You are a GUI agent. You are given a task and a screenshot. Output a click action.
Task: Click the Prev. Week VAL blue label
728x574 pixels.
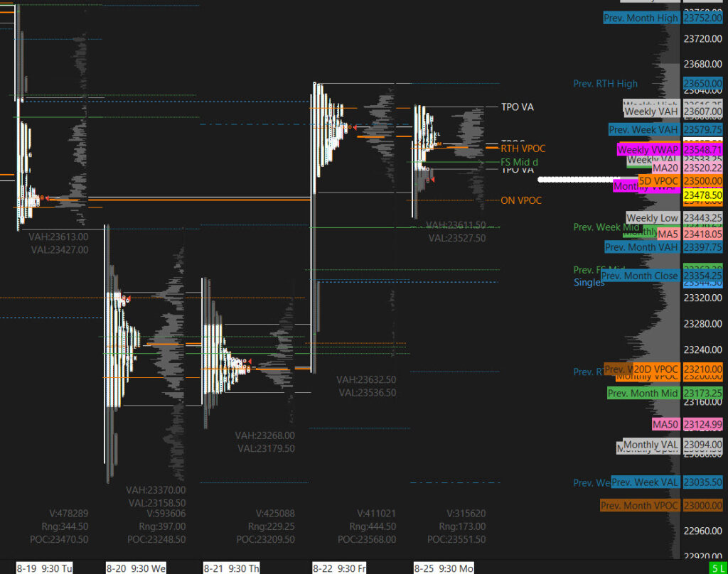[x=645, y=482]
